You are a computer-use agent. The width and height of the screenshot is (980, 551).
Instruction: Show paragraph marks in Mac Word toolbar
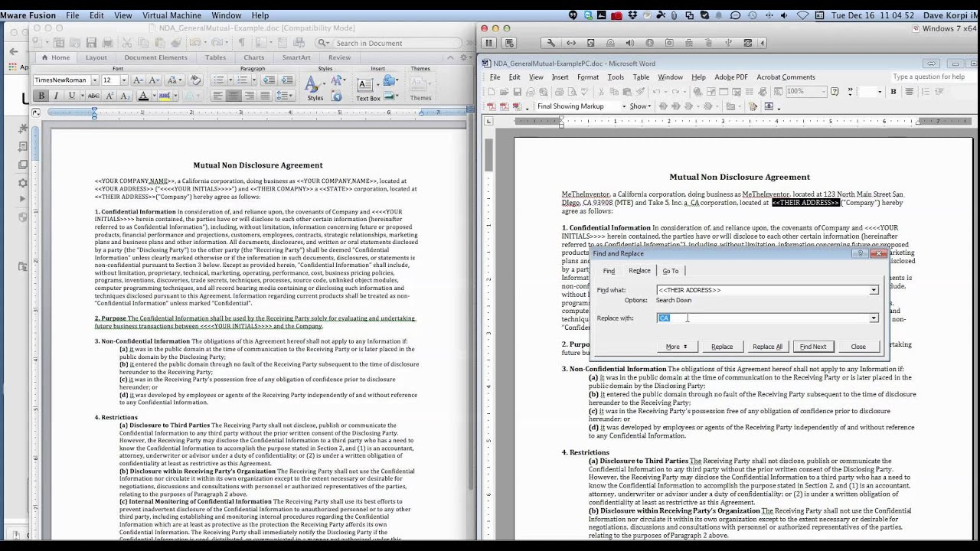click(x=241, y=43)
